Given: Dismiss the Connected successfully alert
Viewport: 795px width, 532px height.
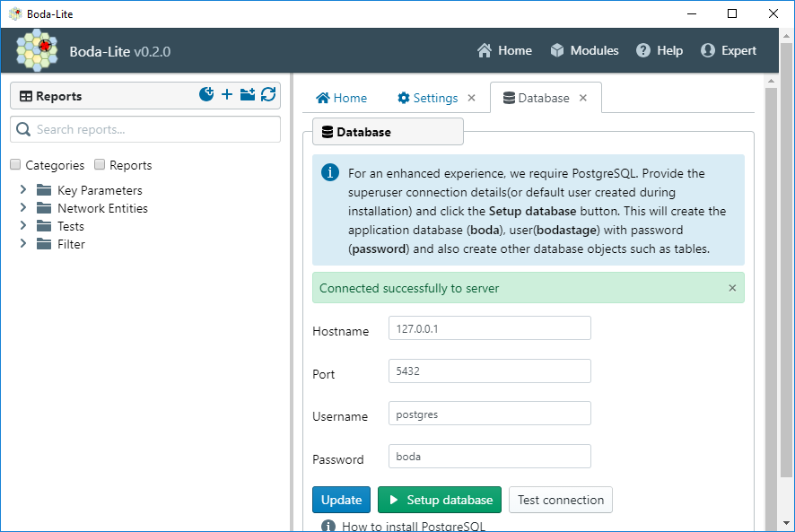Looking at the screenshot, I should tap(732, 288).
